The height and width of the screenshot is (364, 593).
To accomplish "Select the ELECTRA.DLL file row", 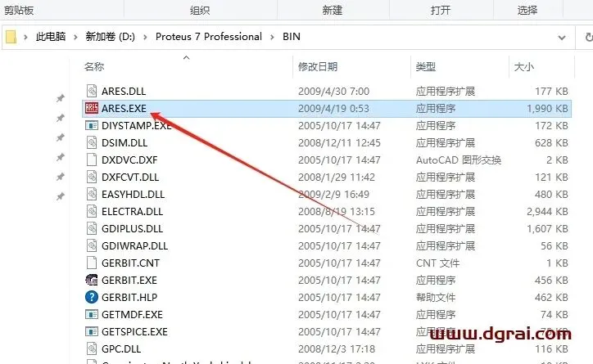I will click(327, 212).
